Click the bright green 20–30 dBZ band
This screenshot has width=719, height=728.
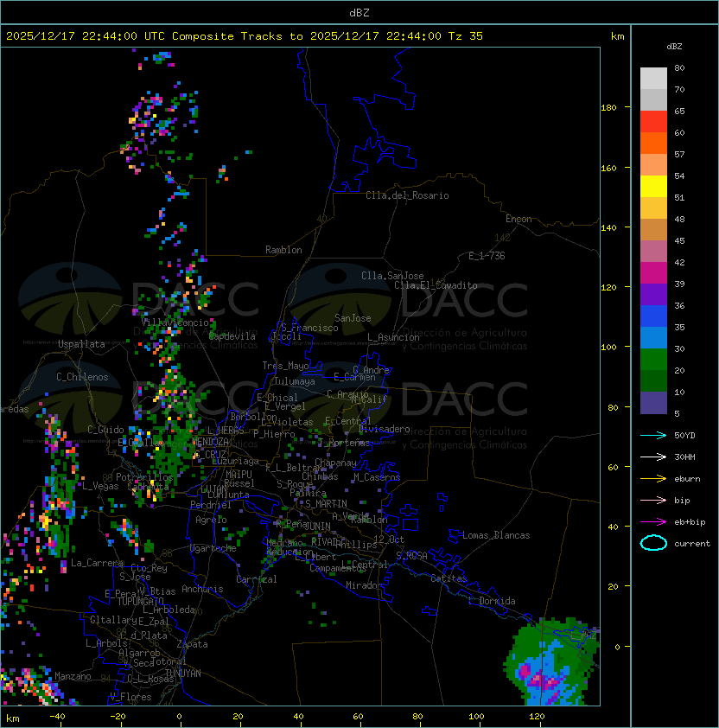653,360
